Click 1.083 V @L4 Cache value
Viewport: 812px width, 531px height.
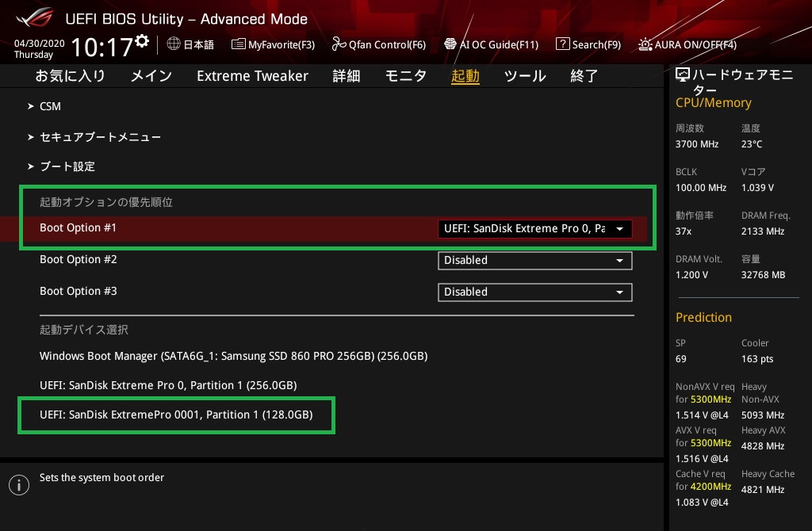point(702,502)
